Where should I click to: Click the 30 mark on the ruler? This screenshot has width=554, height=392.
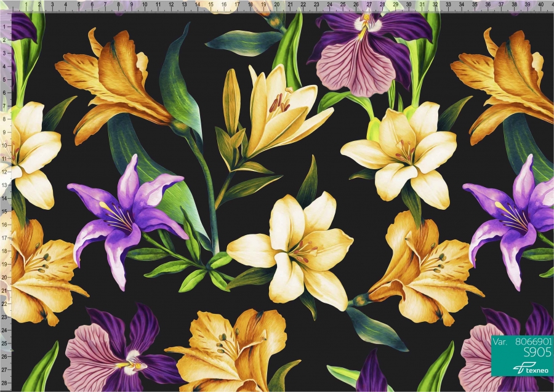tap(409, 4)
